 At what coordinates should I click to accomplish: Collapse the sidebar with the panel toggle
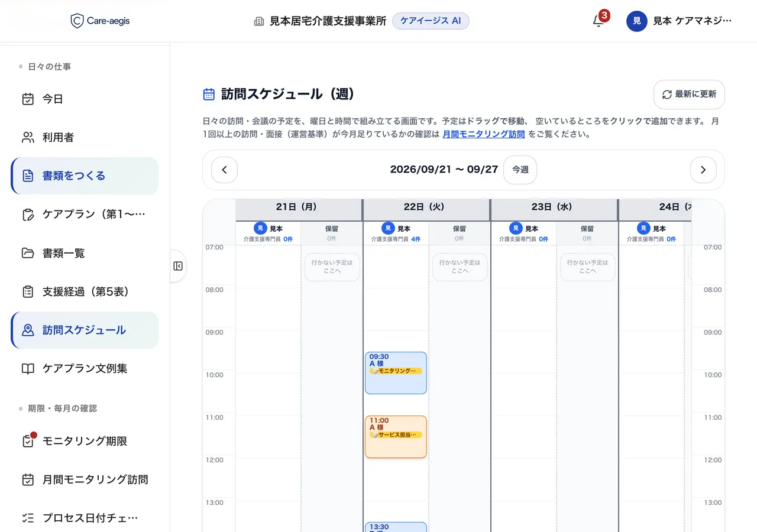click(178, 266)
